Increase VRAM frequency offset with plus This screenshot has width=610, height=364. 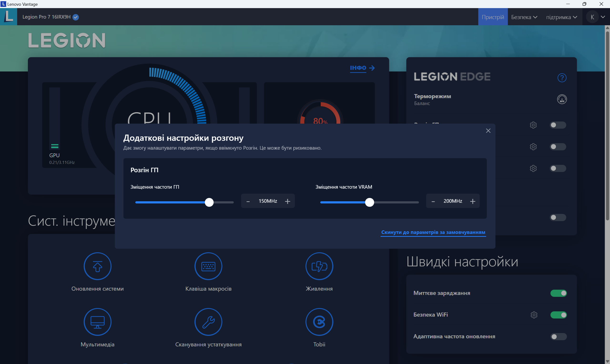click(x=473, y=201)
